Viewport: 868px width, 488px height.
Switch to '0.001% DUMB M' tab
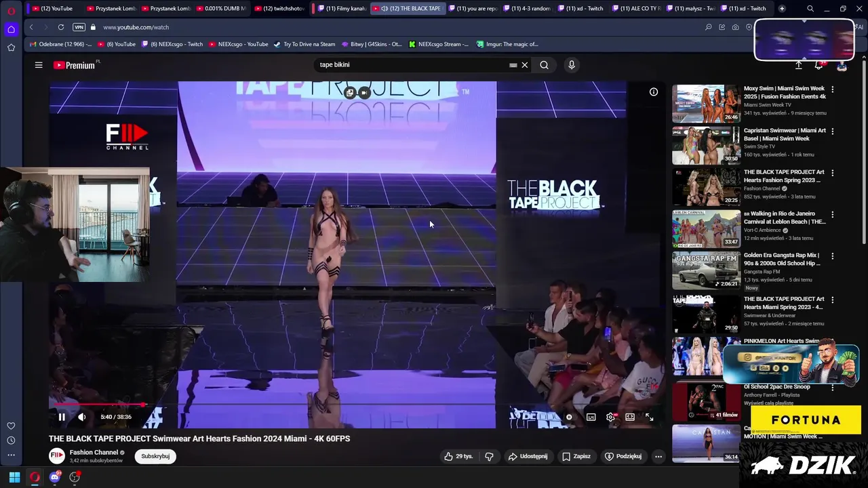(x=222, y=8)
